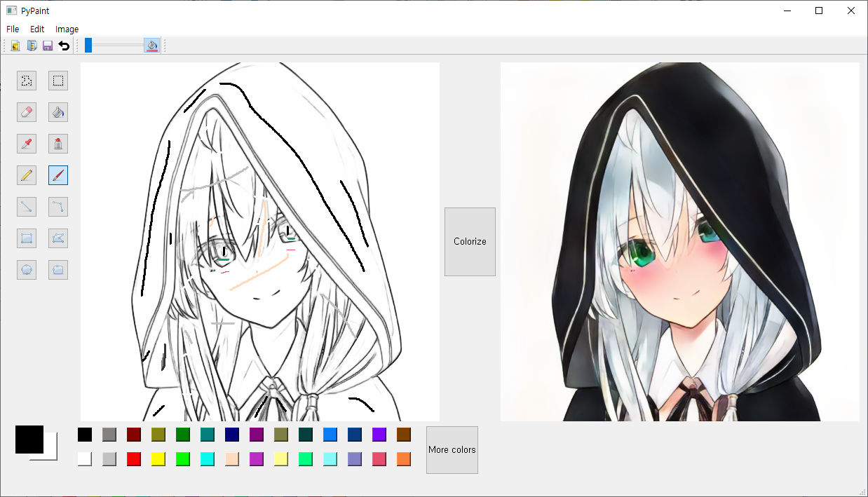This screenshot has width=868, height=497.
Task: Select the teal swatch
Action: [208, 435]
